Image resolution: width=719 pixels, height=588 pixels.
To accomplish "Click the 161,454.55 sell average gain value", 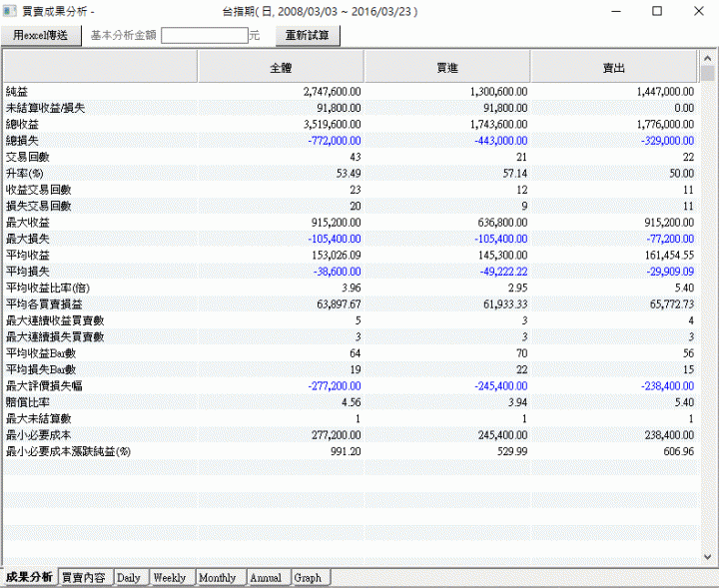I will tap(669, 256).
